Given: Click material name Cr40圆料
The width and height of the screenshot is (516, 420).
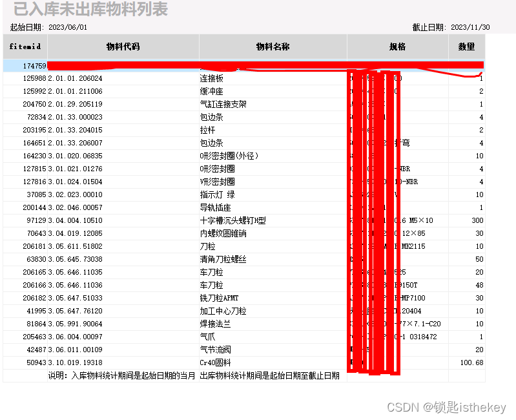Looking at the screenshot, I should [215, 362].
